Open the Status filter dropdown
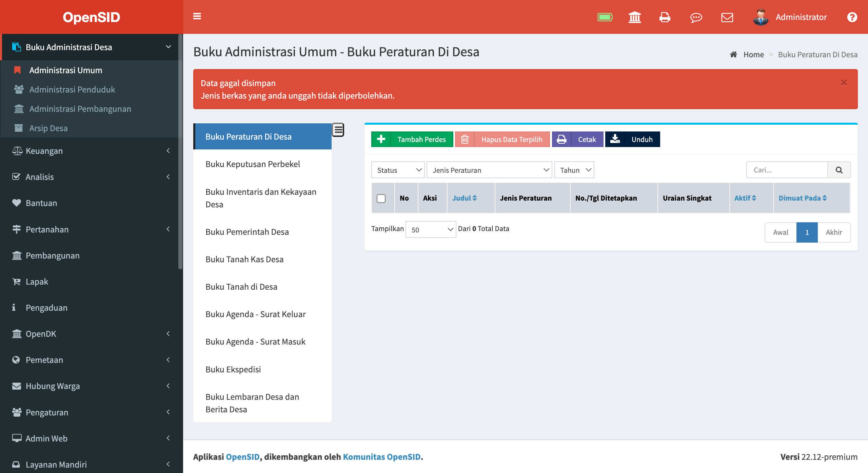The width and height of the screenshot is (868, 473). [x=397, y=170]
